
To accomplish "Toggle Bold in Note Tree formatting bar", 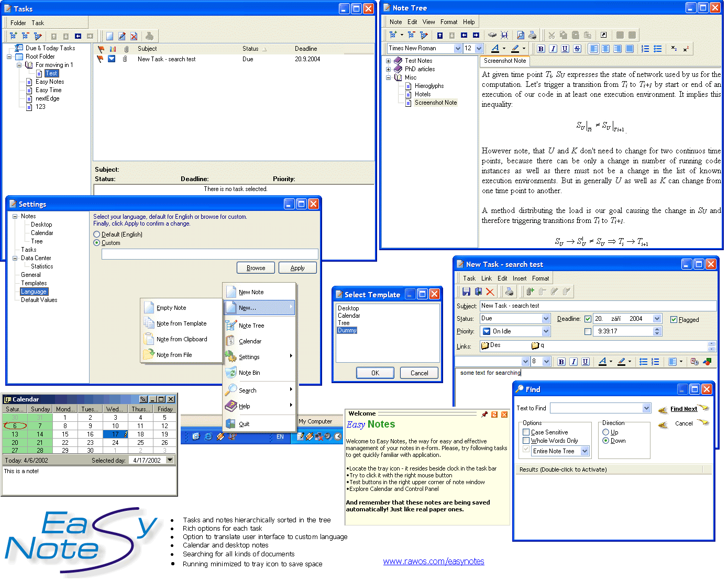I will point(541,49).
